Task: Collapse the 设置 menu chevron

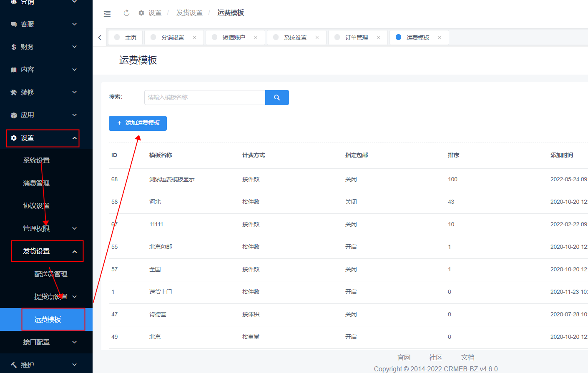Action: (x=75, y=138)
